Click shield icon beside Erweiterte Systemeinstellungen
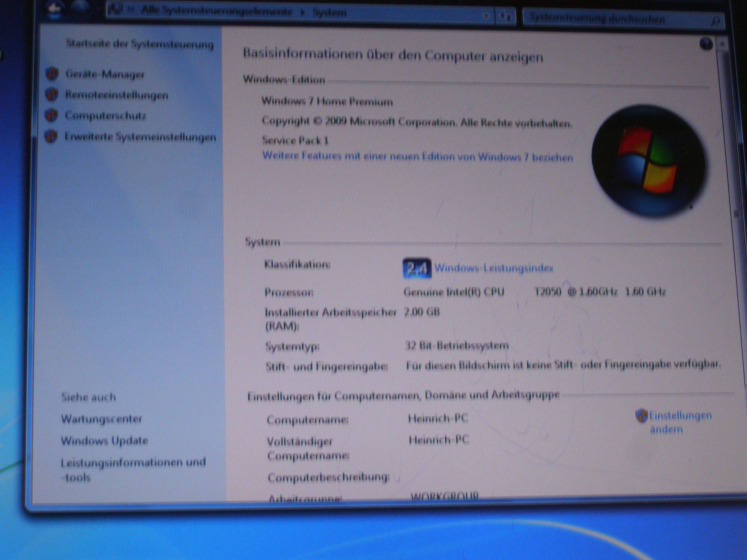 pos(51,136)
